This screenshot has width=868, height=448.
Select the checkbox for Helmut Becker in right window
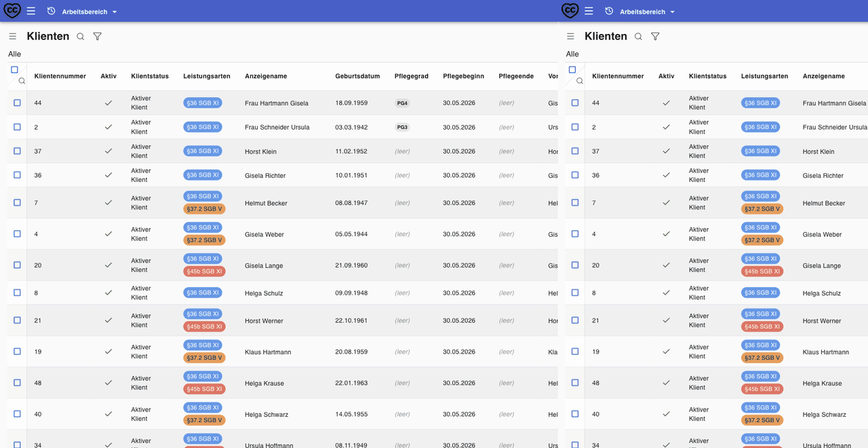pyautogui.click(x=575, y=203)
